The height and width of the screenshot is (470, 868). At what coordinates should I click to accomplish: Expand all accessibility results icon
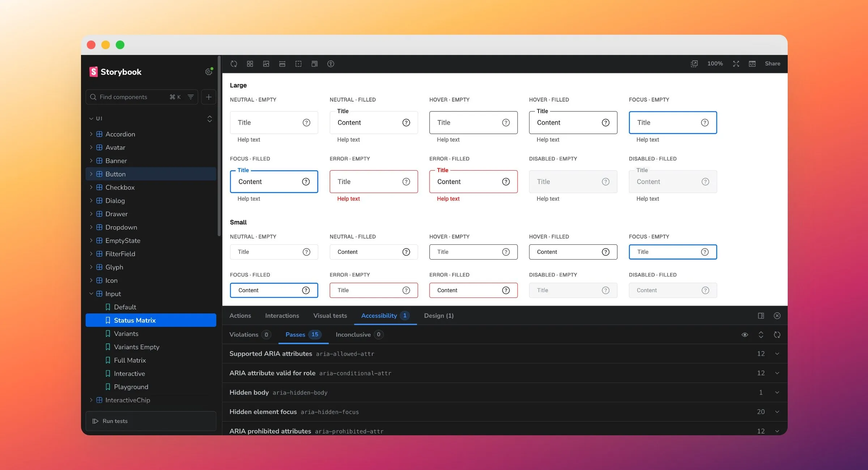coord(761,334)
